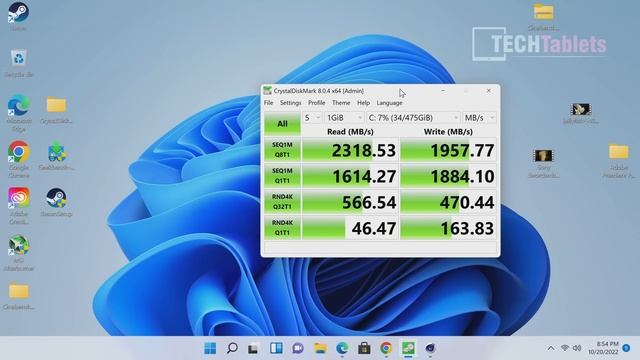The width and height of the screenshot is (640, 360).
Task: Click the 1884.10 write result
Action: (x=448, y=176)
